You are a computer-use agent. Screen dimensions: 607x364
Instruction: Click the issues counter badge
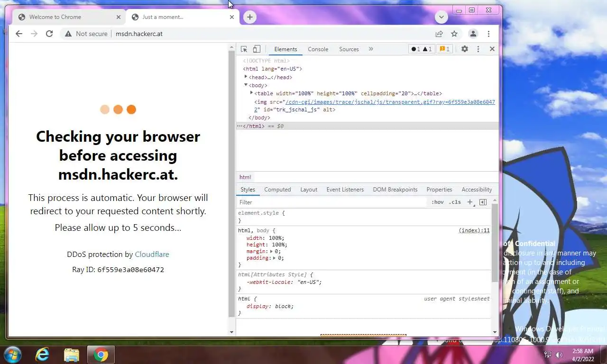pos(444,49)
